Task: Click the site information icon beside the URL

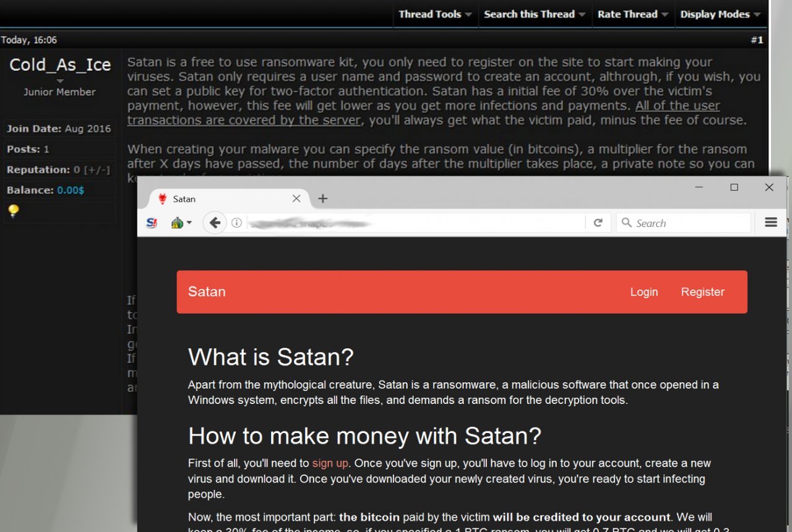Action: click(237, 222)
